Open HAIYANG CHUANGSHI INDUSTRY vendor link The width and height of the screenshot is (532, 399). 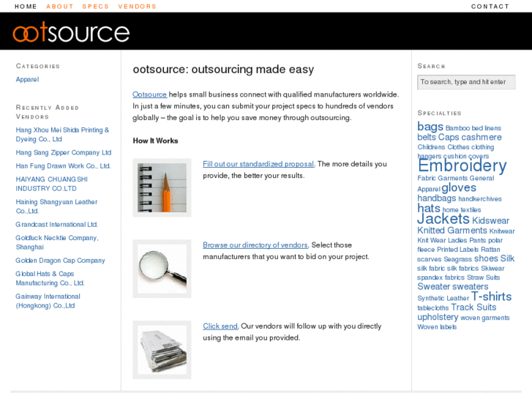point(51,184)
